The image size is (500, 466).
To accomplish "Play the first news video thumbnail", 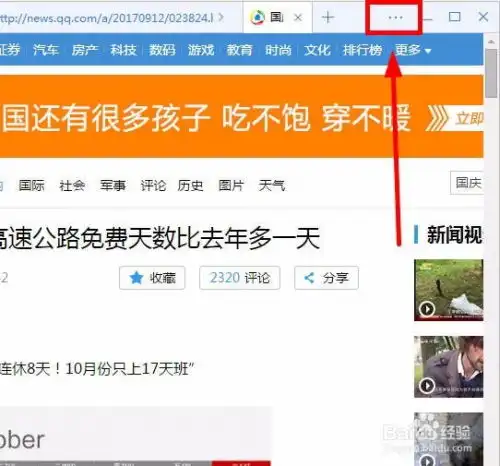I will click(449, 290).
